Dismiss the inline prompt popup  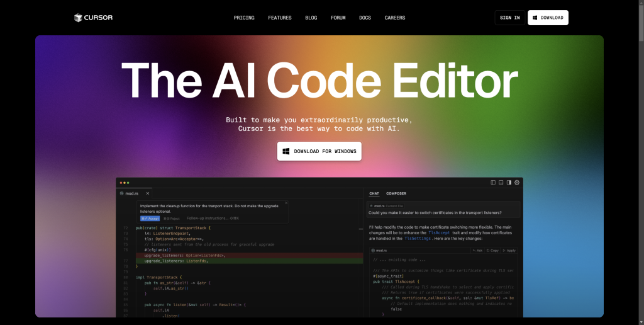point(286,203)
